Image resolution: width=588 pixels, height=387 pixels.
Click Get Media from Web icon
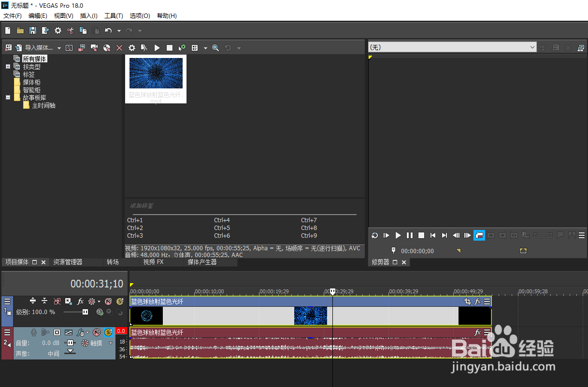(x=107, y=48)
